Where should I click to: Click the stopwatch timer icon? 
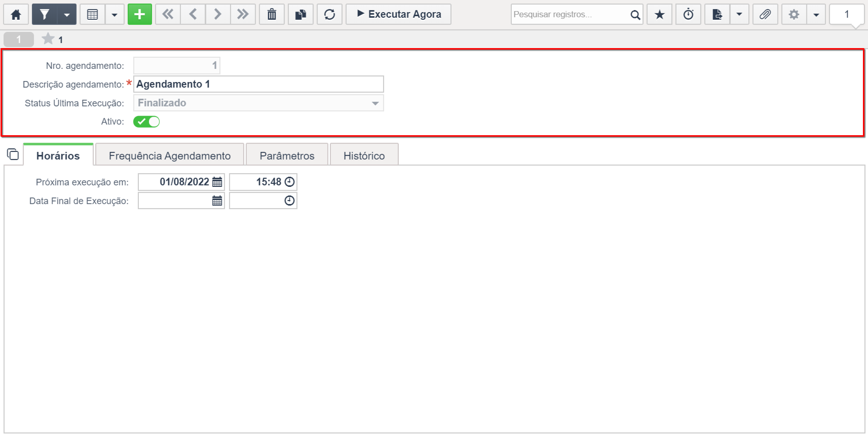pyautogui.click(x=688, y=14)
